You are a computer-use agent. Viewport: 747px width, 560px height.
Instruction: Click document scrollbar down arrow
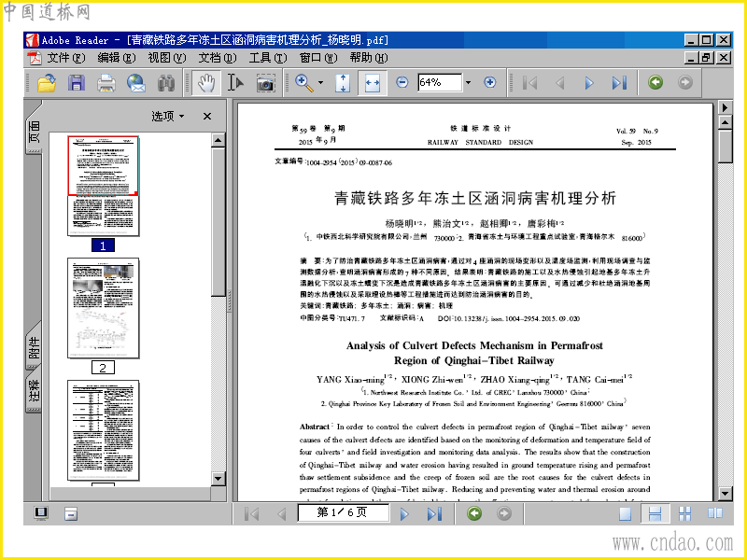click(726, 494)
